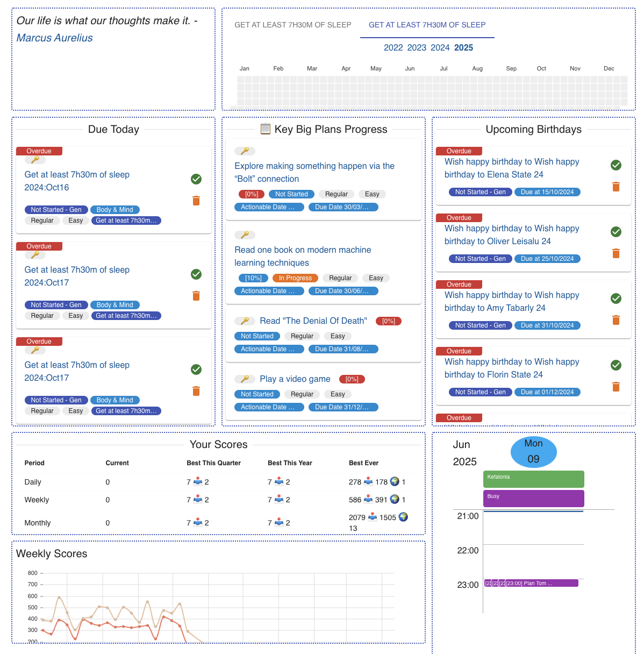
Task: Mark Amy Tabarly birthday task as done
Action: (x=616, y=298)
